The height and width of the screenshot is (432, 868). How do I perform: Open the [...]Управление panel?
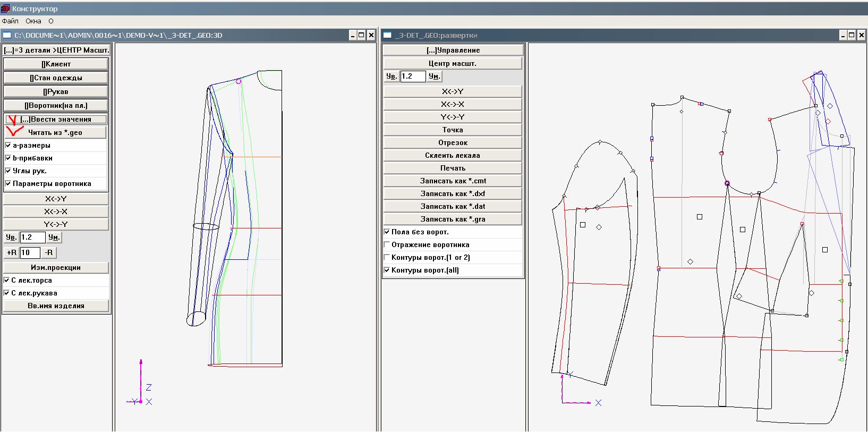coord(453,50)
